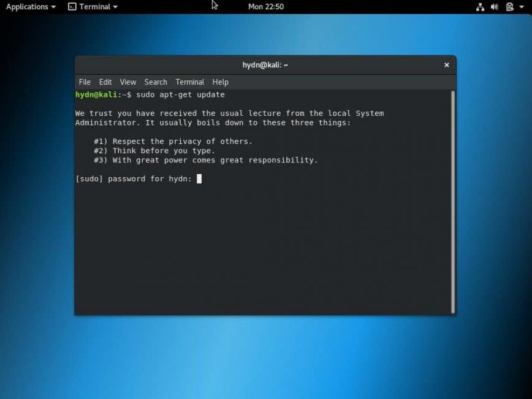Open the View menu
This screenshot has width=532, height=399.
pos(128,82)
